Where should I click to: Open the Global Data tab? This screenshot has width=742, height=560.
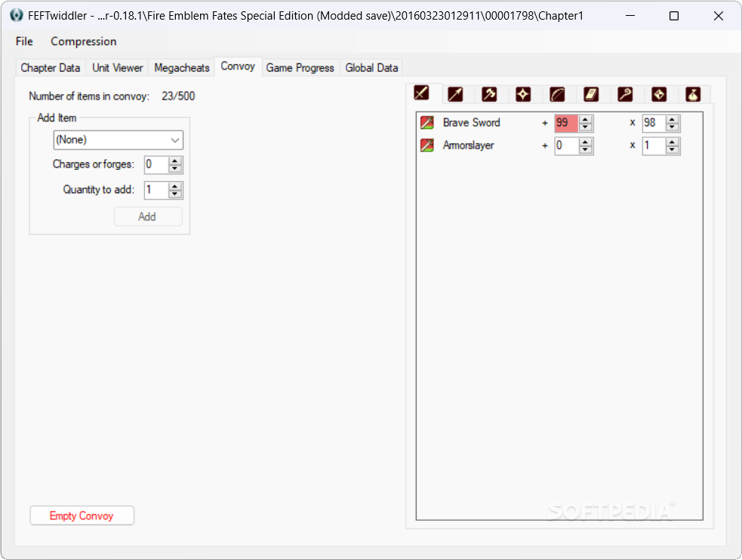(371, 68)
